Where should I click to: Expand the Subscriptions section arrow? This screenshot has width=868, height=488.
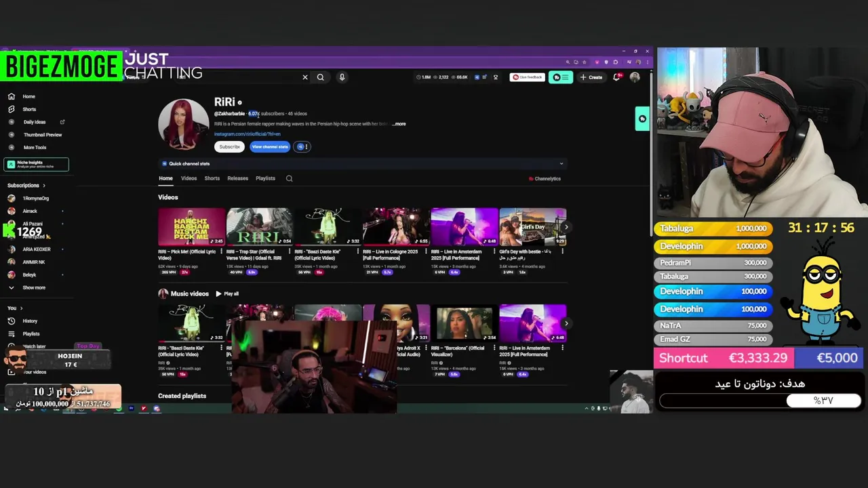coord(44,186)
